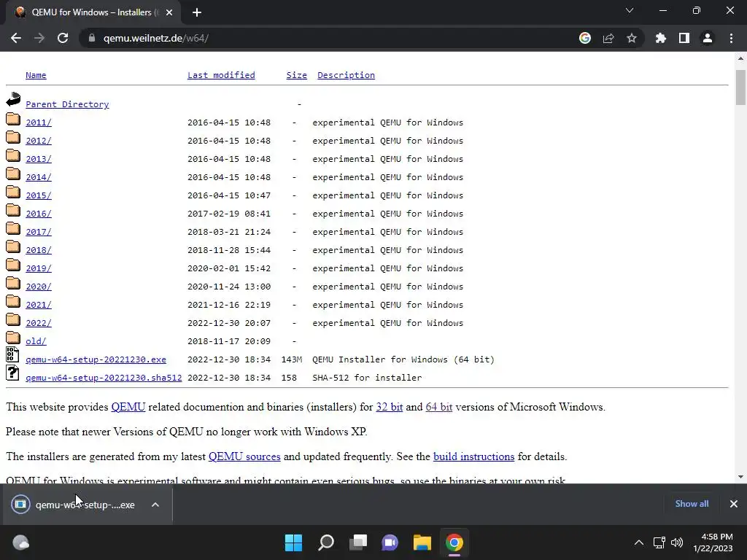Click the downloaded file icon in the downloads bar
Image resolution: width=747 pixels, height=560 pixels.
click(x=20, y=505)
